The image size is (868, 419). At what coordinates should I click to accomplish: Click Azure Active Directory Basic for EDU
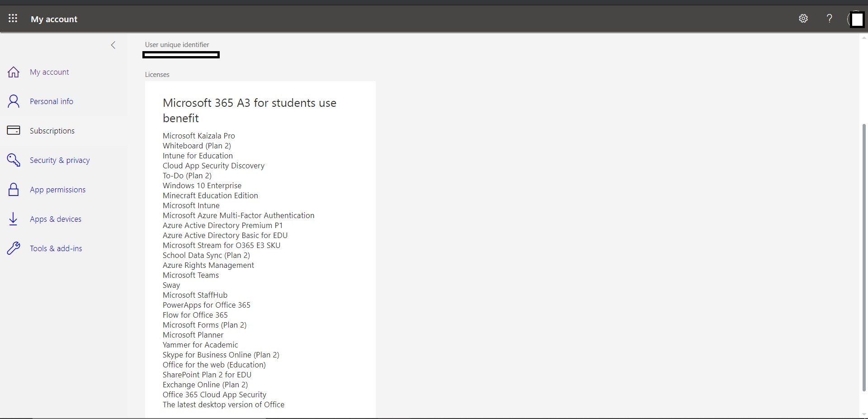[225, 235]
